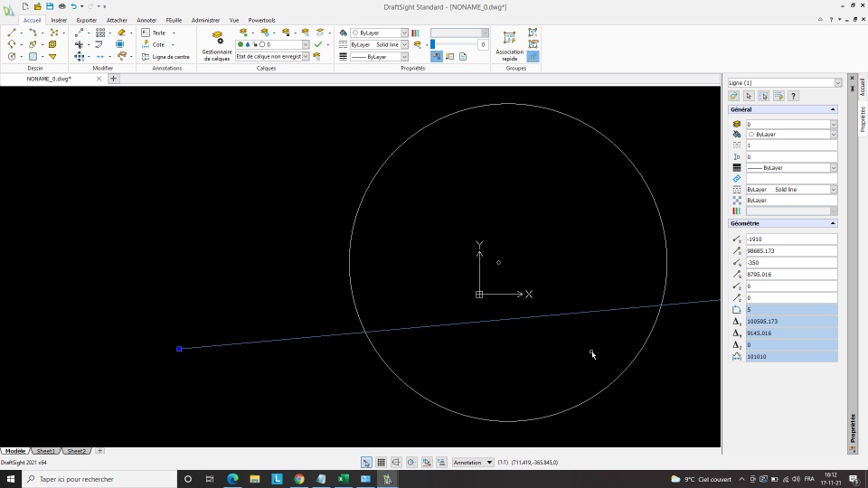Click the Cote dimension tool
Image resolution: width=868 pixels, height=488 pixels.
point(158,44)
